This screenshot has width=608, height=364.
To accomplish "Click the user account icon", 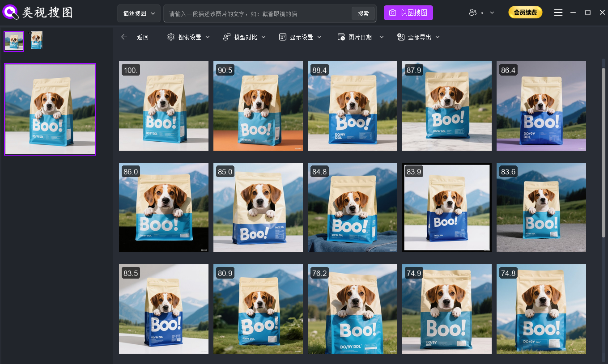I will 473,13.
